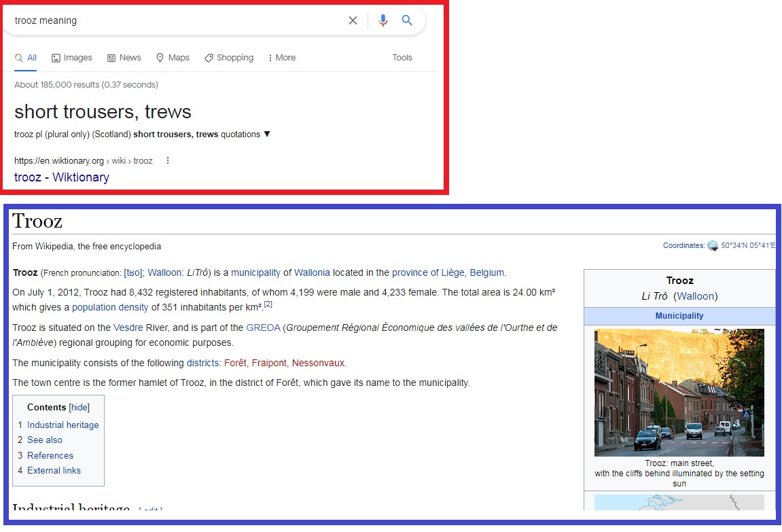The width and height of the screenshot is (782, 532).
Task: Jump to References in Contents
Action: pos(50,455)
